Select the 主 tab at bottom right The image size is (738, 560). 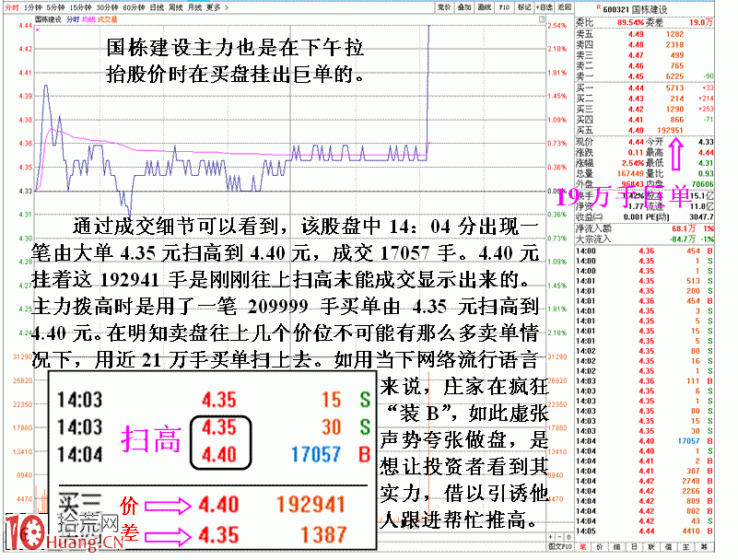pyautogui.click(x=686, y=547)
